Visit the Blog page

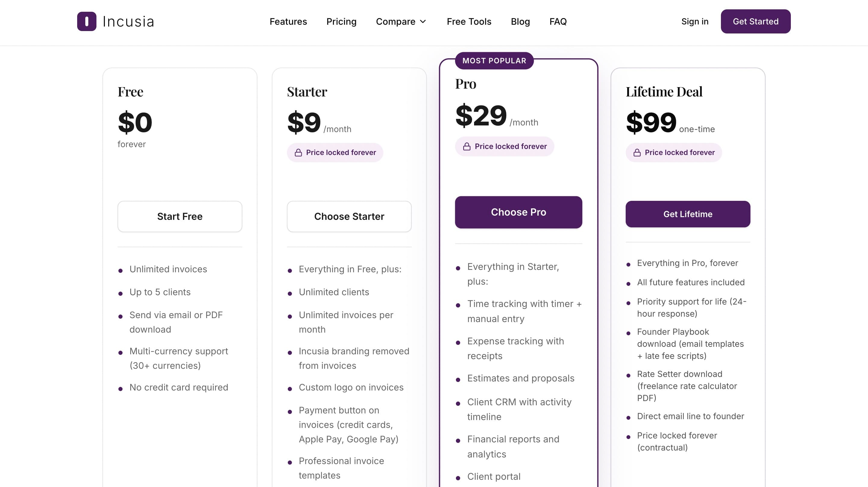point(520,22)
